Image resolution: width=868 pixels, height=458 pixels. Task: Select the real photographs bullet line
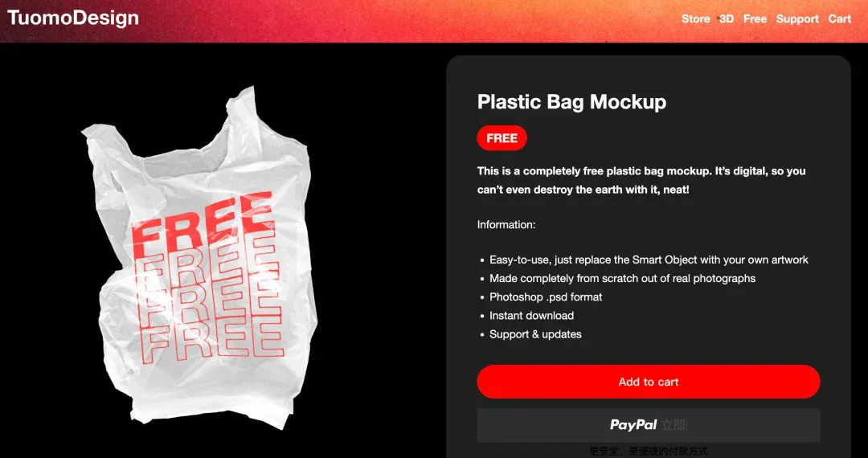[622, 278]
